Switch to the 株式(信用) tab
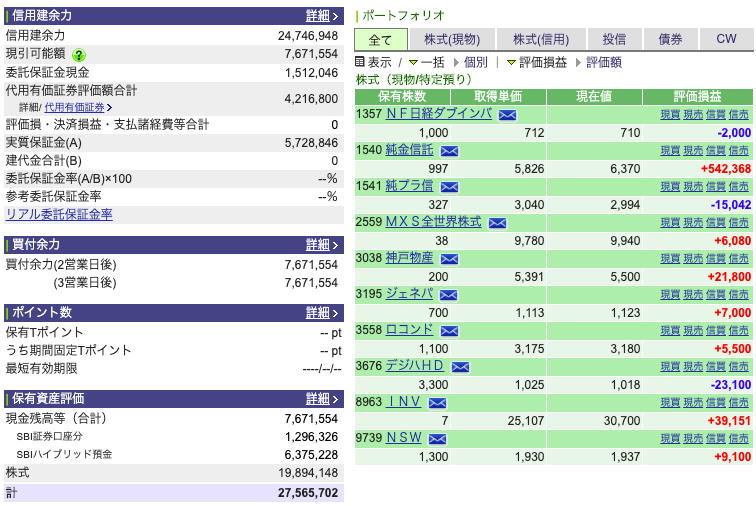Image resolution: width=756 pixels, height=506 pixels. point(541,40)
